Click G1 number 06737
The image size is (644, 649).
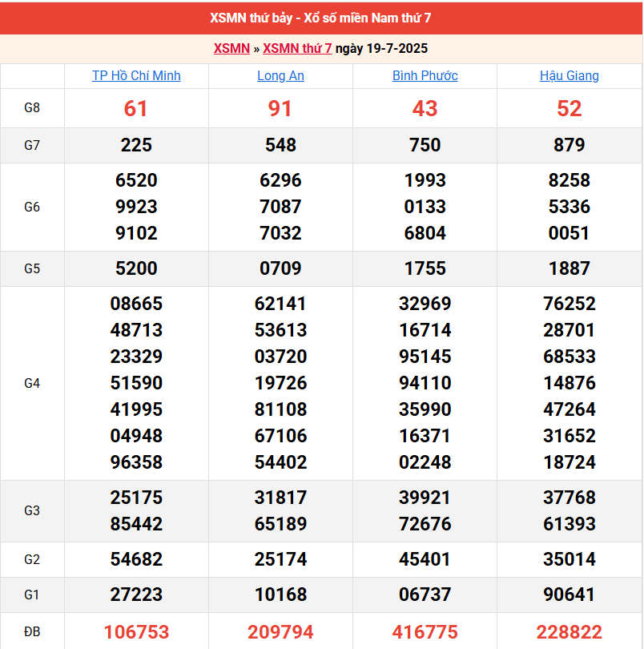pos(425,595)
